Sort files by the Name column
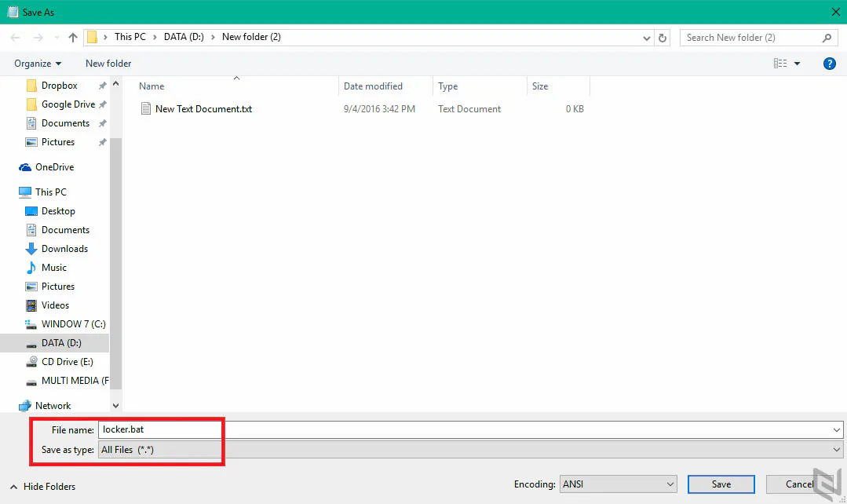The image size is (847, 504). pyautogui.click(x=152, y=86)
